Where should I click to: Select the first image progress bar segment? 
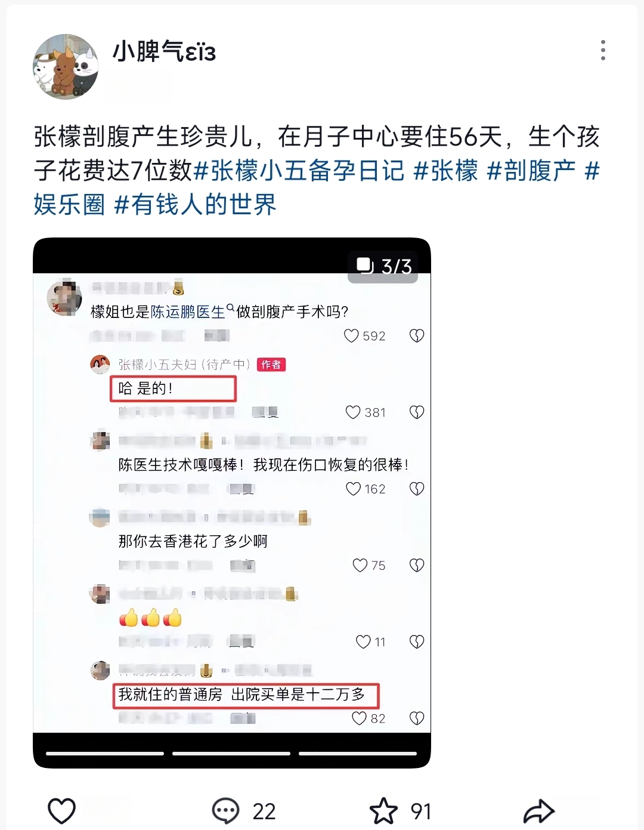(105, 754)
